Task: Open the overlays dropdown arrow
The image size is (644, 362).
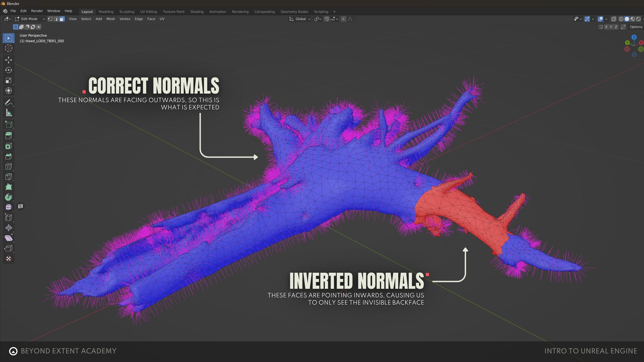Action: tap(606, 19)
